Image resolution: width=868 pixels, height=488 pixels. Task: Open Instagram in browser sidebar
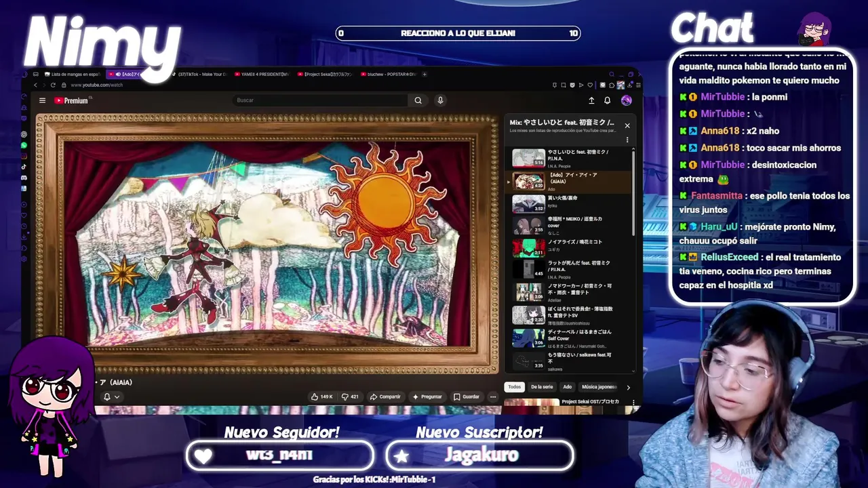(x=24, y=156)
